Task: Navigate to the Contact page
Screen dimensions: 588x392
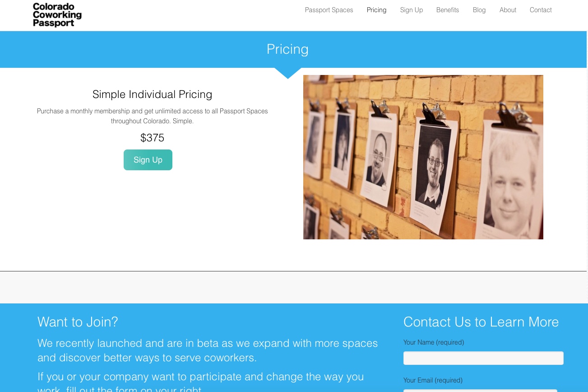Action: point(541,10)
